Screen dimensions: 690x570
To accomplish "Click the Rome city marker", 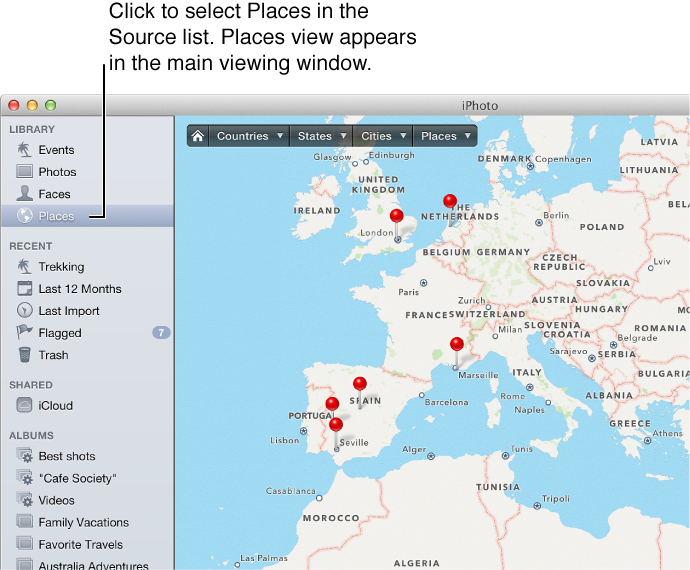I will 530,388.
